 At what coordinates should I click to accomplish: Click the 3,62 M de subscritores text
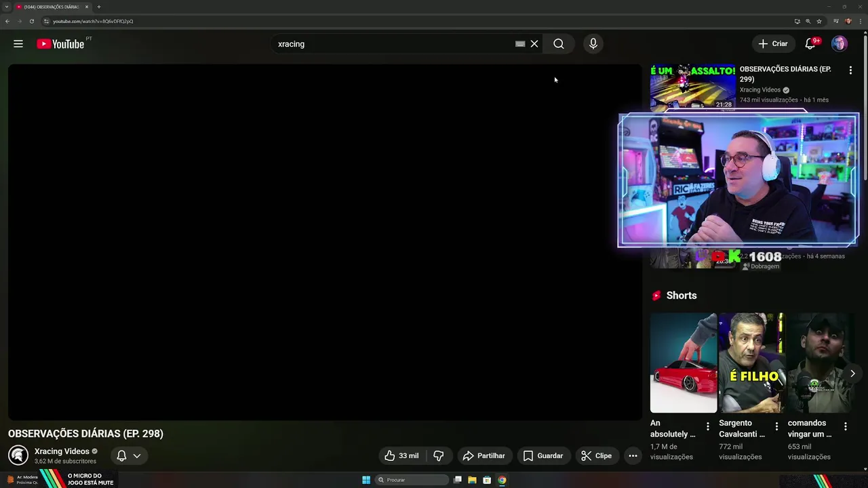point(65,462)
